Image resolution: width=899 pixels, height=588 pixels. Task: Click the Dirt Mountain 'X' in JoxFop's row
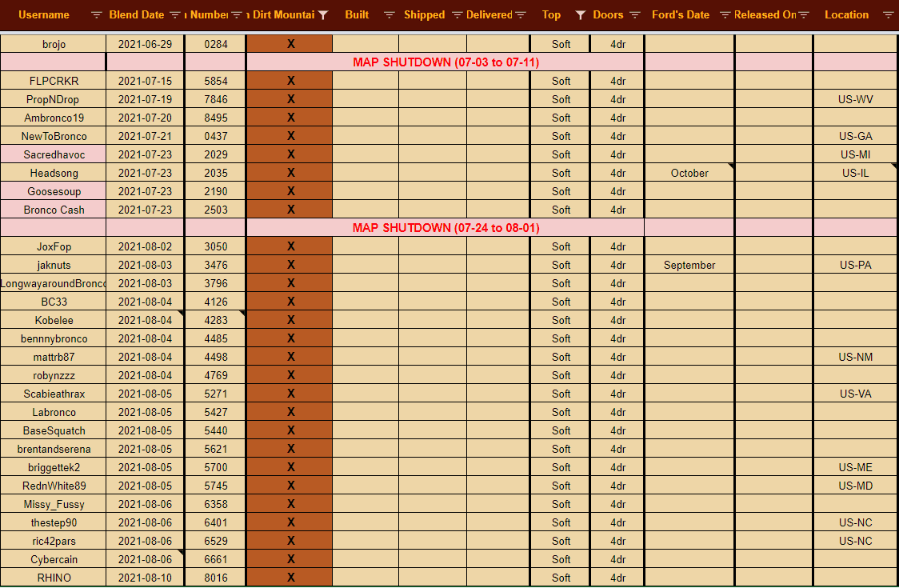tap(290, 246)
